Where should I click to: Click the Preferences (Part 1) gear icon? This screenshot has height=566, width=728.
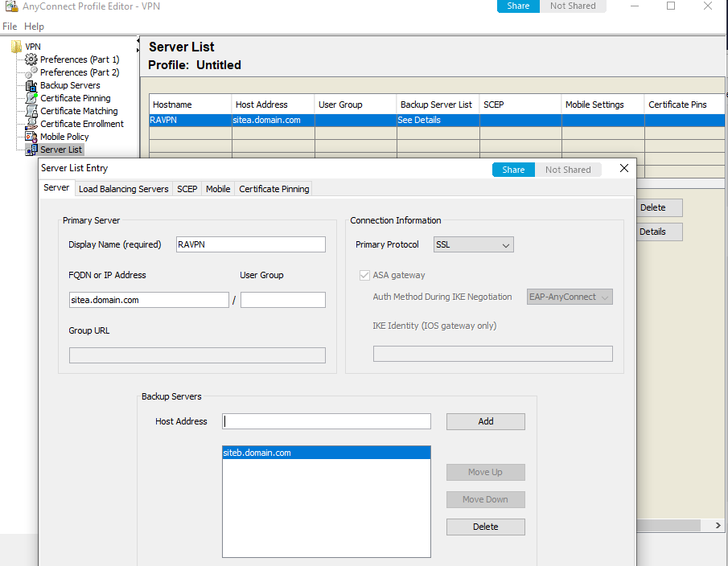[31, 59]
